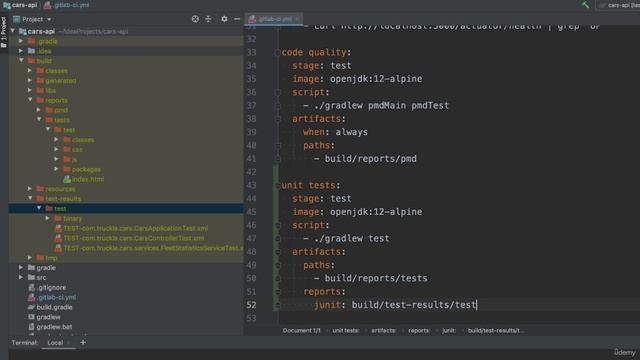Hide the Project panel with minus icon

point(237,19)
